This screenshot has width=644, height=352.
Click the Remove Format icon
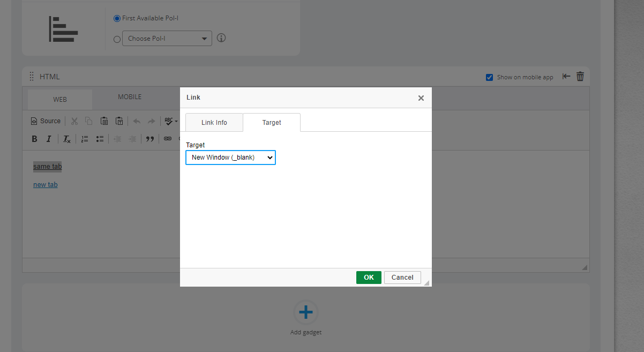click(x=66, y=139)
